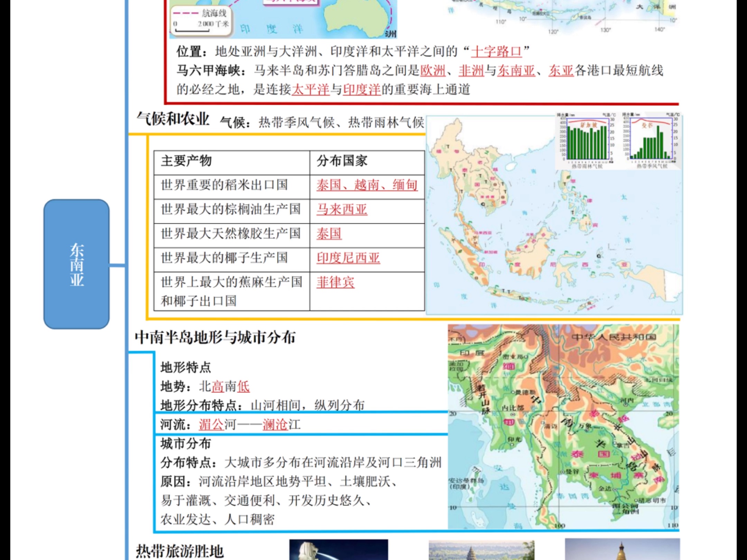The image size is (747, 560).
Task: Click the text 山河相间，纵列分布
Action: pyautogui.click(x=307, y=405)
